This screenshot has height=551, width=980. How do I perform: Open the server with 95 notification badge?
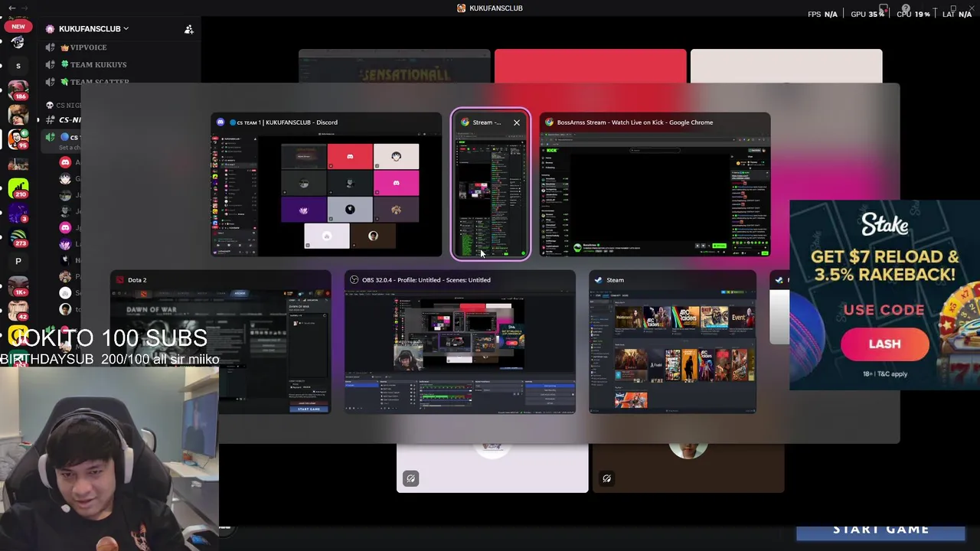click(18, 139)
